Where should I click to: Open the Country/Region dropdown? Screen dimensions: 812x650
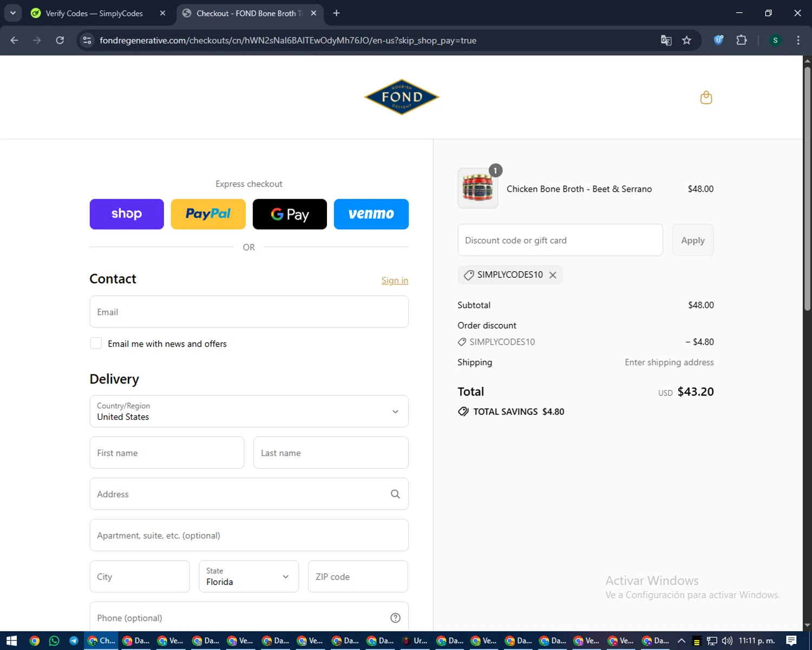(249, 411)
